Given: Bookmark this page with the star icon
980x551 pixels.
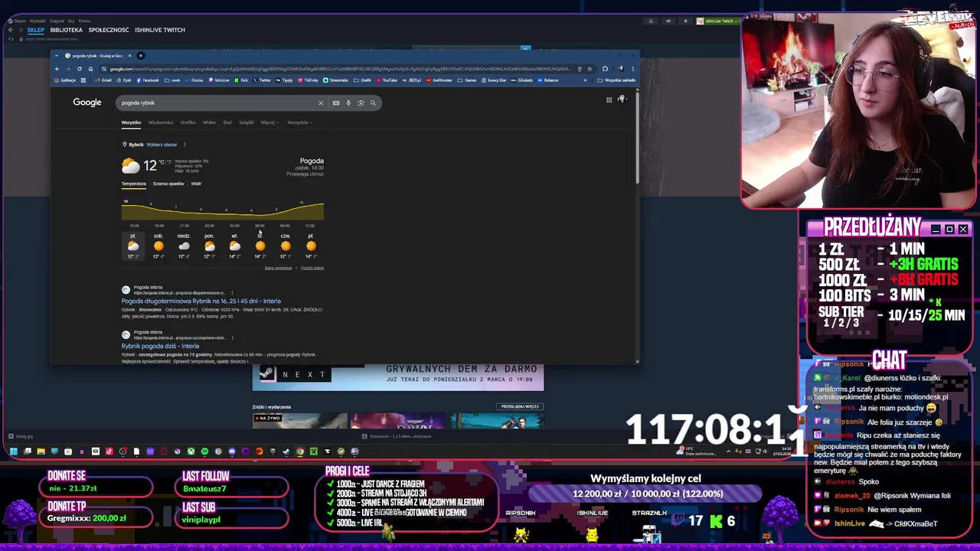Looking at the screenshot, I should 589,69.
